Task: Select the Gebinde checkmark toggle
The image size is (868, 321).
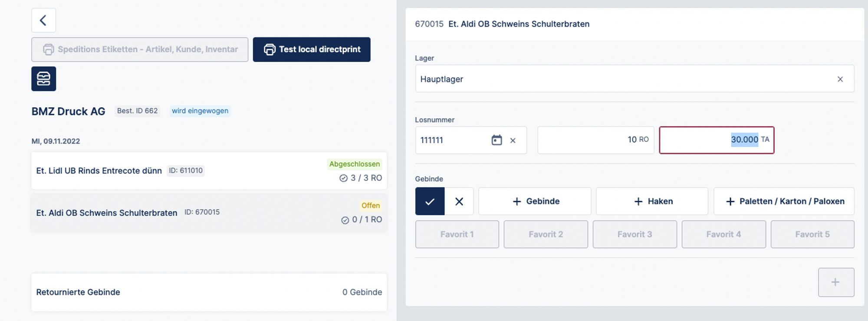Action: 430,201
